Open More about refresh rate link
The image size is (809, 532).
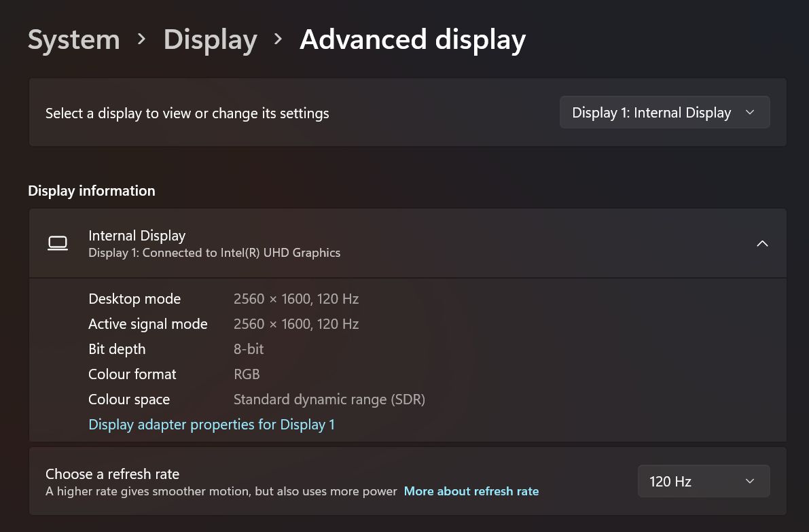(471, 491)
